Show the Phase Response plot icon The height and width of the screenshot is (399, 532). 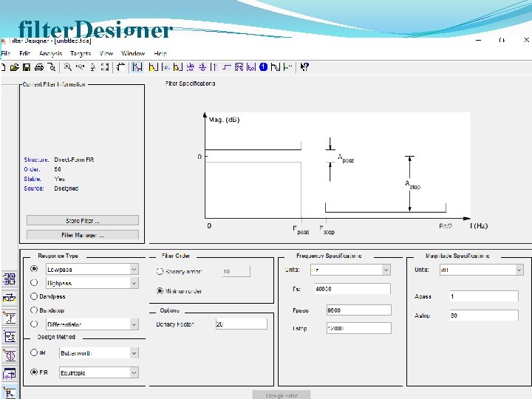pos(166,67)
